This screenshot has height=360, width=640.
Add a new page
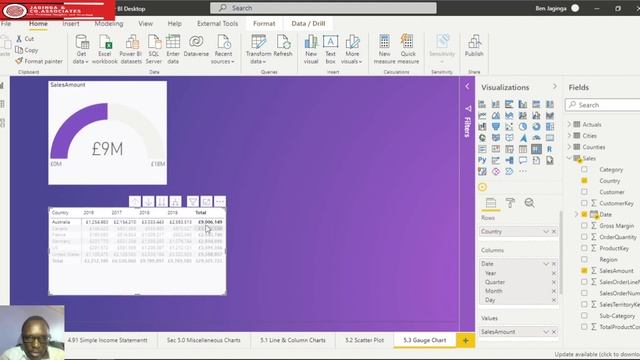click(465, 340)
